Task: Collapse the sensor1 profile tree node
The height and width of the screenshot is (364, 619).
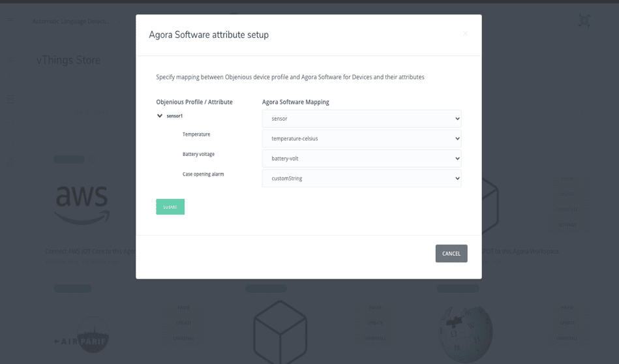Action: [160, 115]
